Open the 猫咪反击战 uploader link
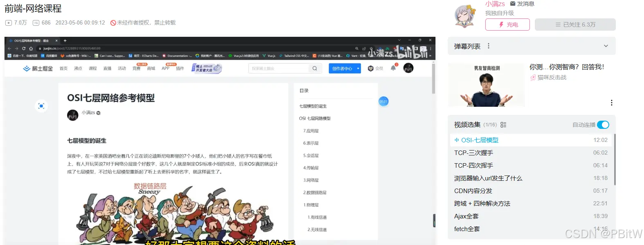This screenshot has width=644, height=245. (552, 77)
